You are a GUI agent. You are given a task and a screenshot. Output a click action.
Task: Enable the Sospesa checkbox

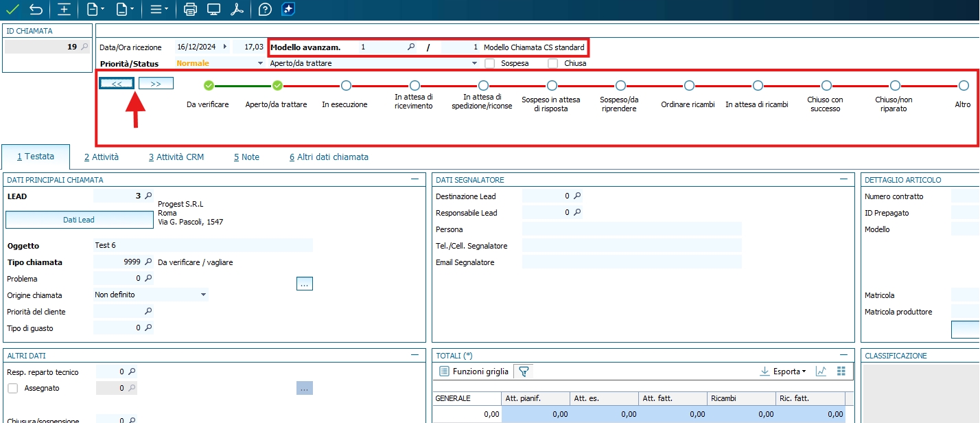click(490, 63)
